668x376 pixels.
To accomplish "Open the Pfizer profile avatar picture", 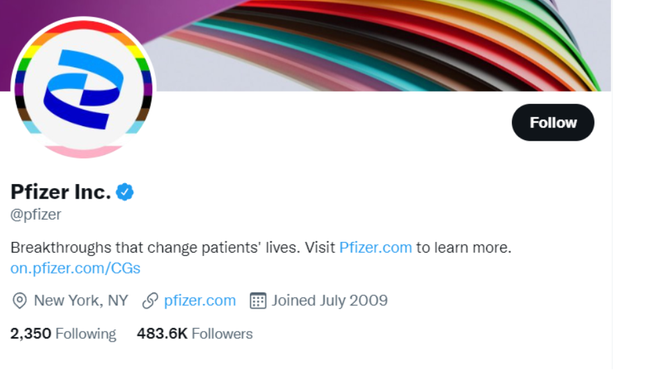I will tap(84, 87).
